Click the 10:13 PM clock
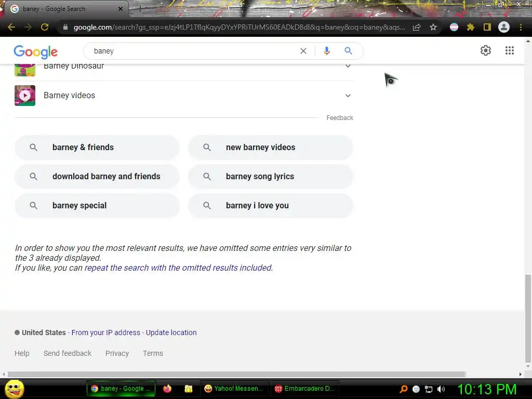The height and width of the screenshot is (399, 532). [487, 389]
